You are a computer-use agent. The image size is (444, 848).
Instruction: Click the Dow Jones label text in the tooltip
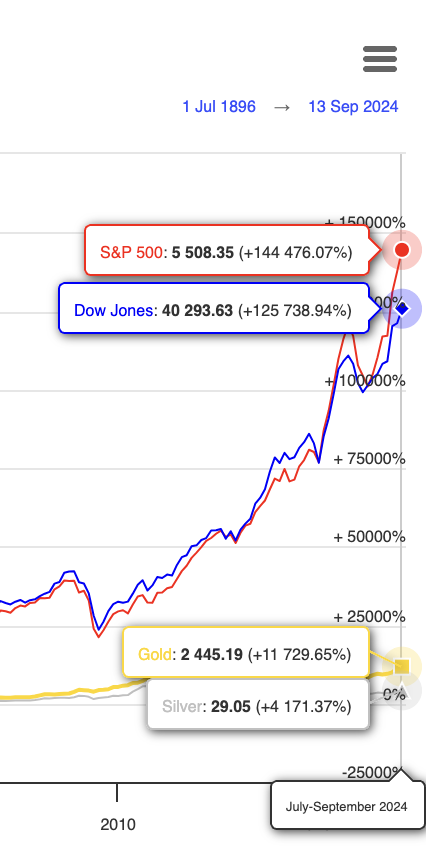114,310
